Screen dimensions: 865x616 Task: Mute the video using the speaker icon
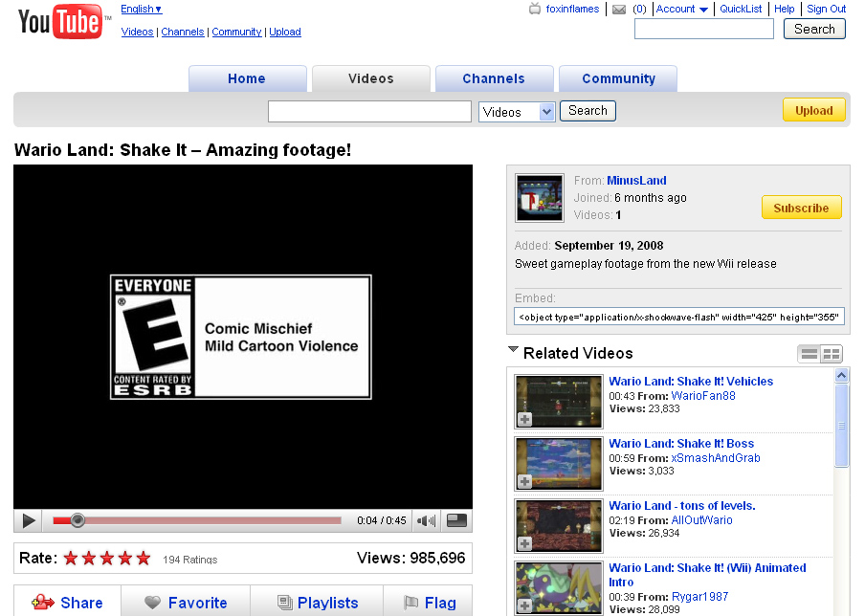(426, 520)
